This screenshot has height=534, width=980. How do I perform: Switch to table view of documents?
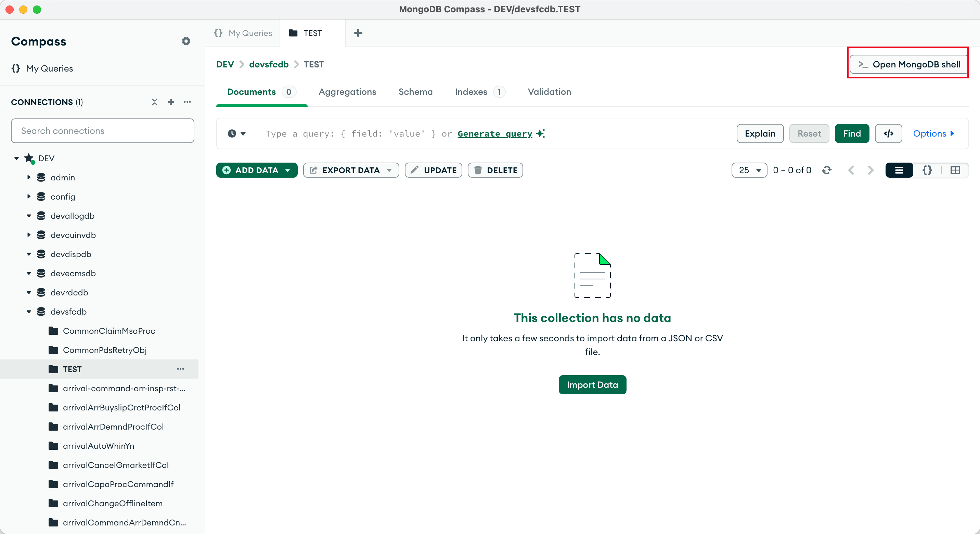[955, 170]
